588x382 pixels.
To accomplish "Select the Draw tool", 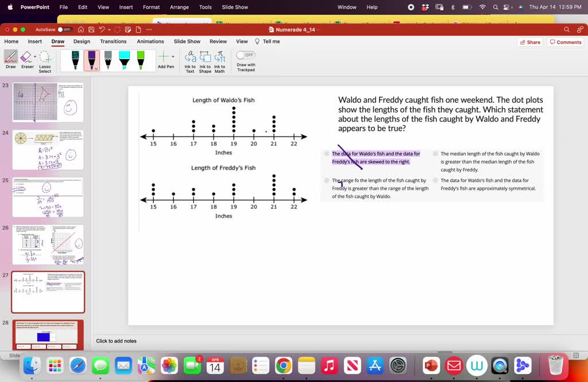I will [10, 59].
